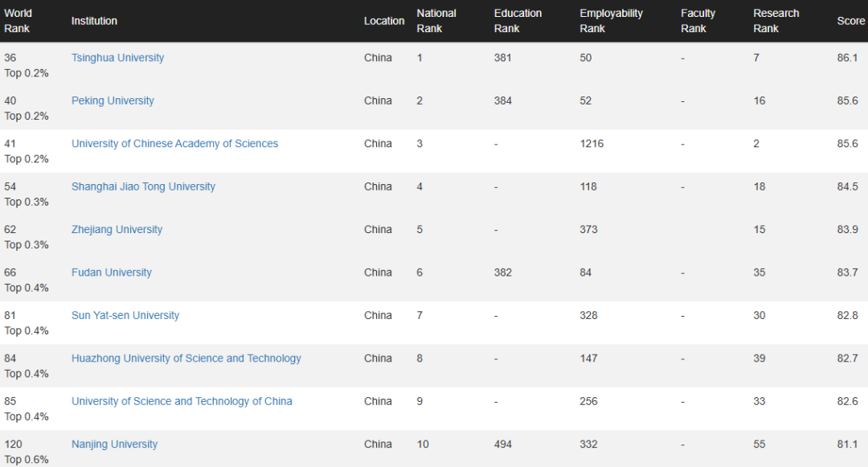Viewport: 868px width, 467px height.
Task: Open the Zhejiang University link
Action: coord(117,230)
